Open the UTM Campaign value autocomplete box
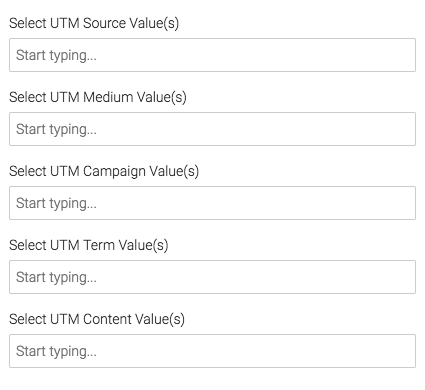425x390 pixels. (x=212, y=203)
